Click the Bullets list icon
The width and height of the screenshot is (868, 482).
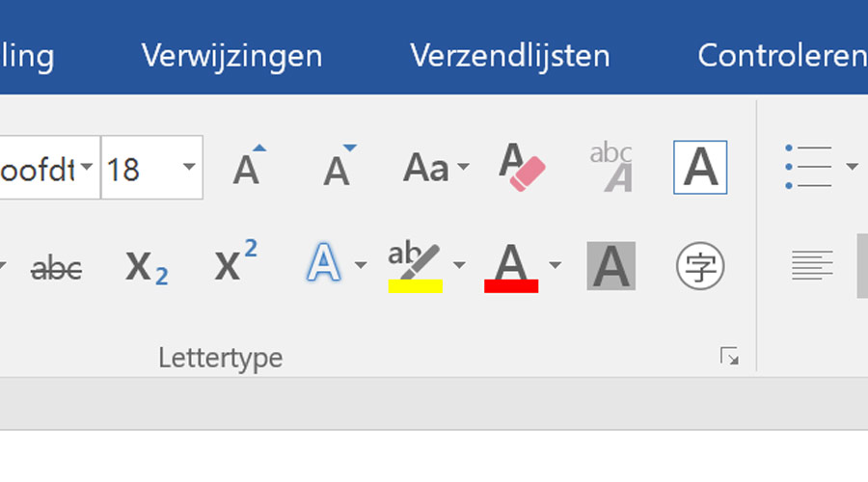tap(808, 167)
